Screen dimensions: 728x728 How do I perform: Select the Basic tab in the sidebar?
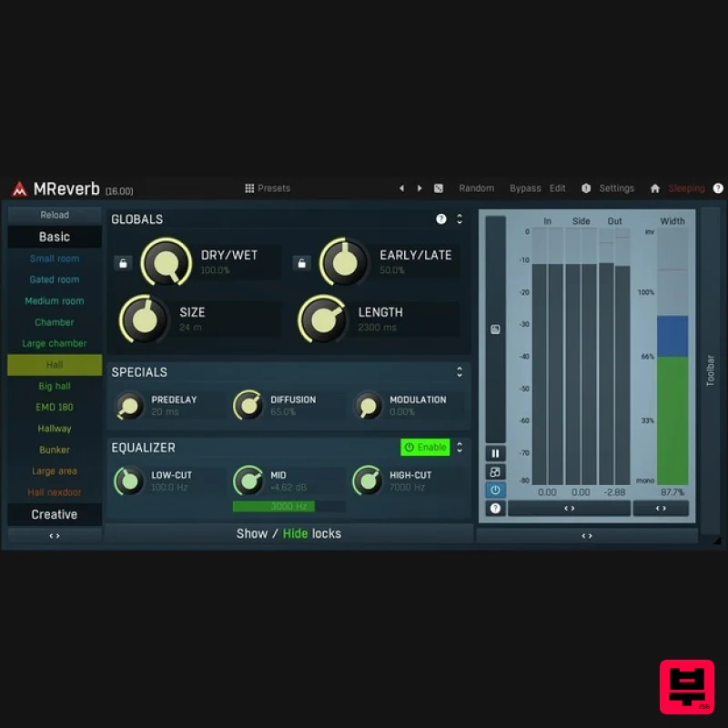(54, 236)
